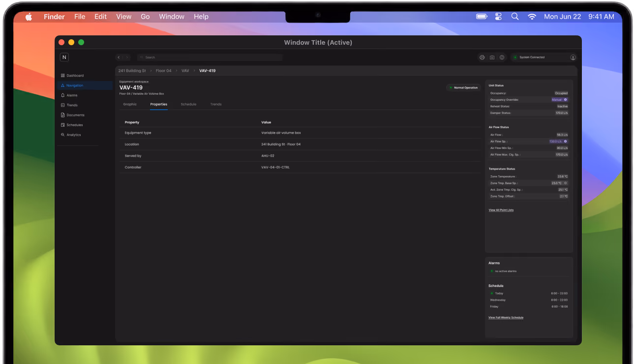Open Zone Tmp. Base Sp. gear settings

[x=566, y=183]
